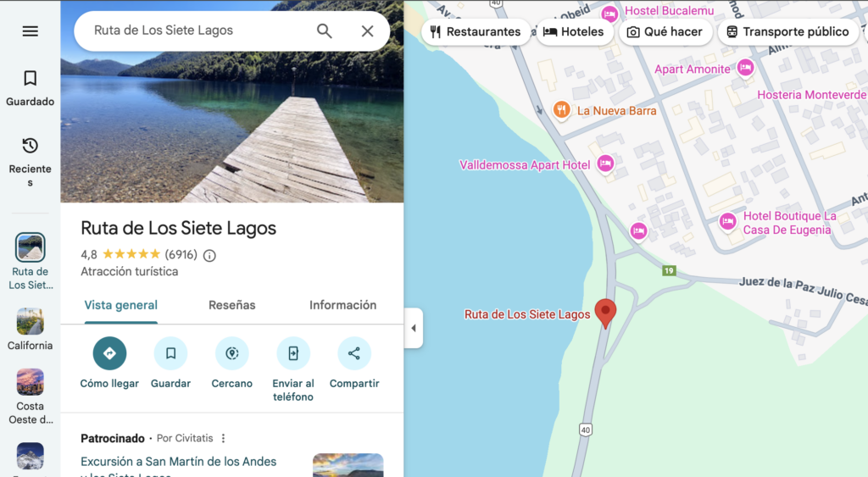Click the Compartir share icon
This screenshot has width=868, height=477.
point(354,353)
